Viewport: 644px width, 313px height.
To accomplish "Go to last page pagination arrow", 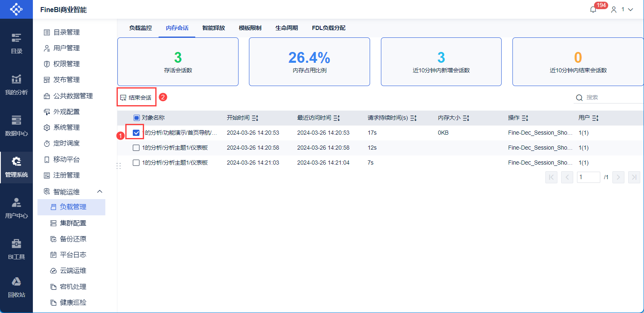I will (634, 177).
